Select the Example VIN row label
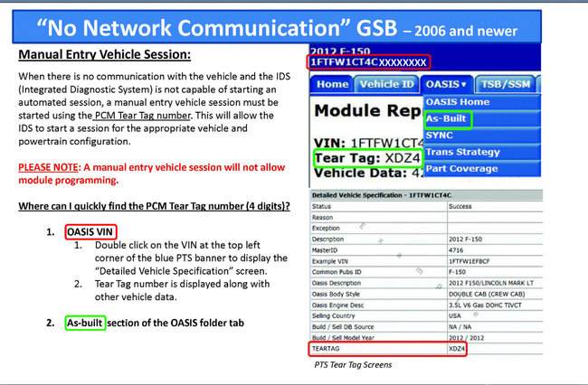Image resolution: width=588 pixels, height=385 pixels. (x=329, y=261)
